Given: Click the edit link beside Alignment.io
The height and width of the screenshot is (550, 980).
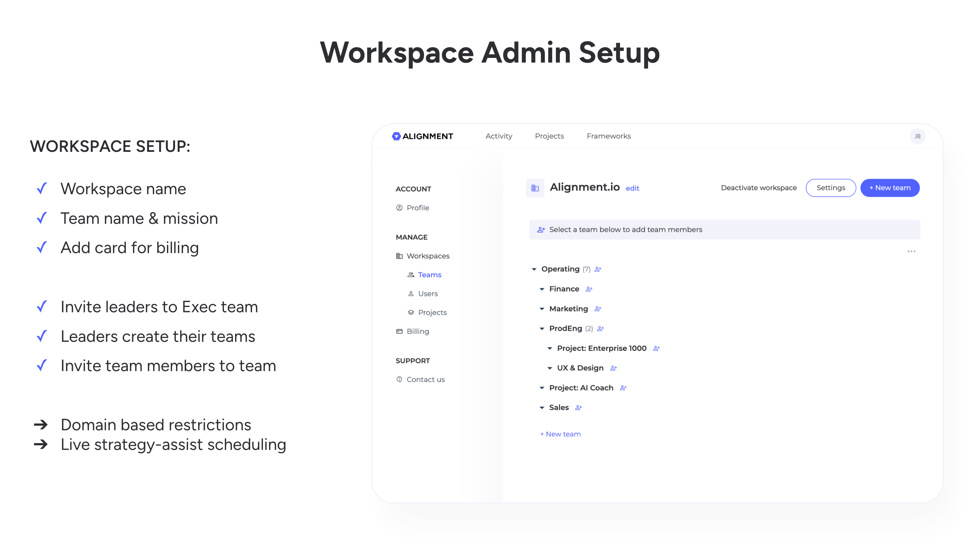Looking at the screenshot, I should pos(632,189).
